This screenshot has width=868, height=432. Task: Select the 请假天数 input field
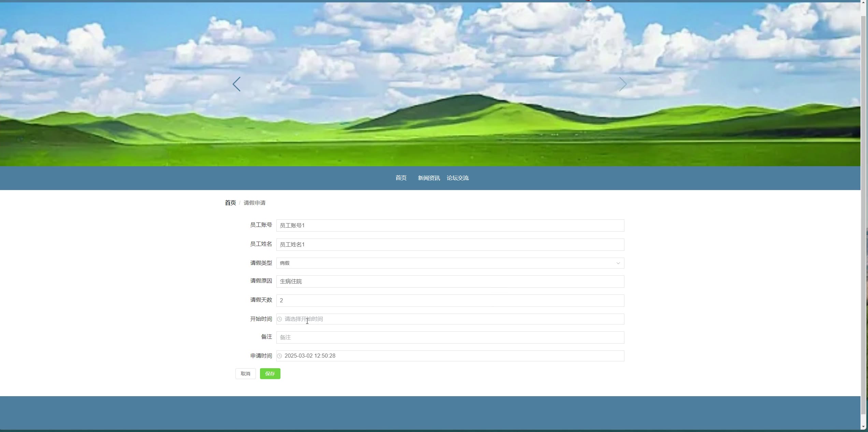(450, 301)
